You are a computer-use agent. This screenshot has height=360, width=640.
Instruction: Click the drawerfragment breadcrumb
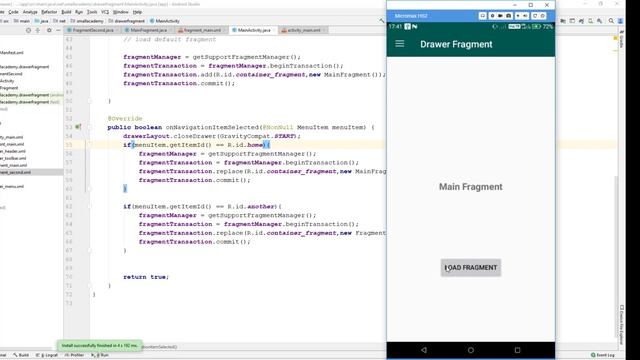coord(127,21)
